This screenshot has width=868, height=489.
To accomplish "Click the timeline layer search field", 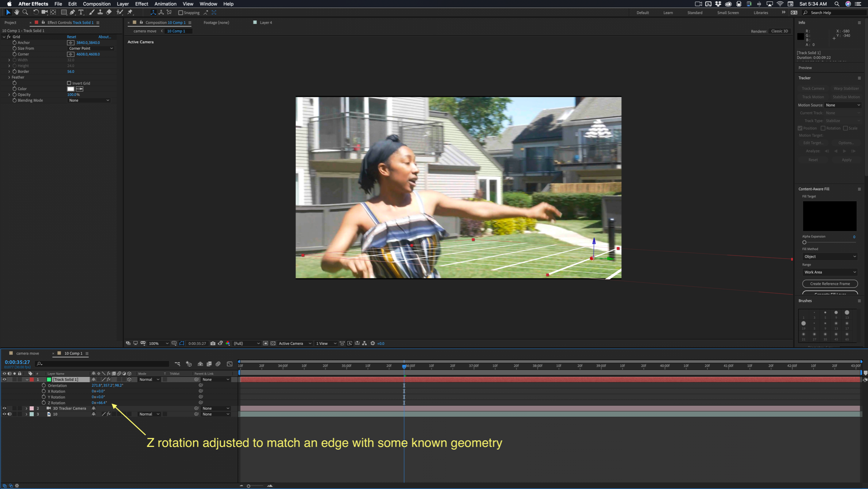I will click(104, 364).
